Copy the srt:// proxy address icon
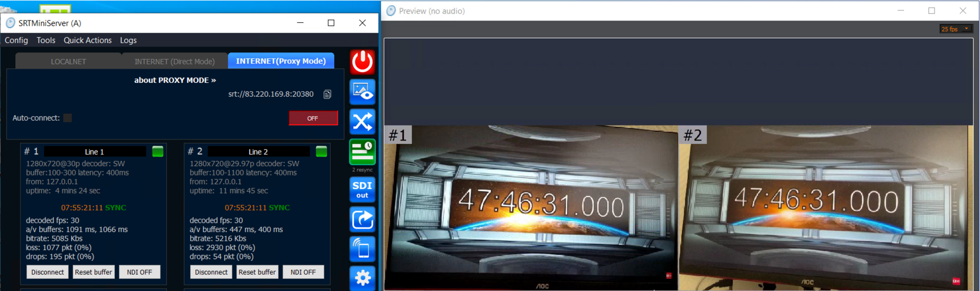This screenshot has width=980, height=291. 327,94
